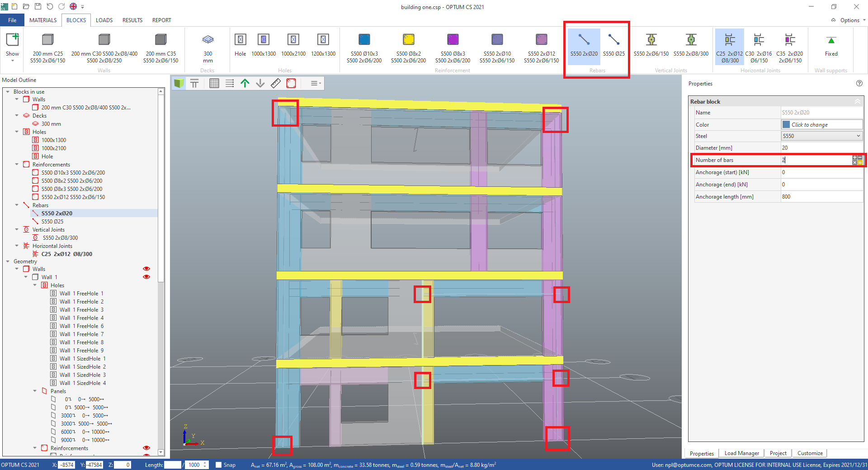This screenshot has height=470, width=868.
Task: Enable the Snap checkbox
Action: 219,465
